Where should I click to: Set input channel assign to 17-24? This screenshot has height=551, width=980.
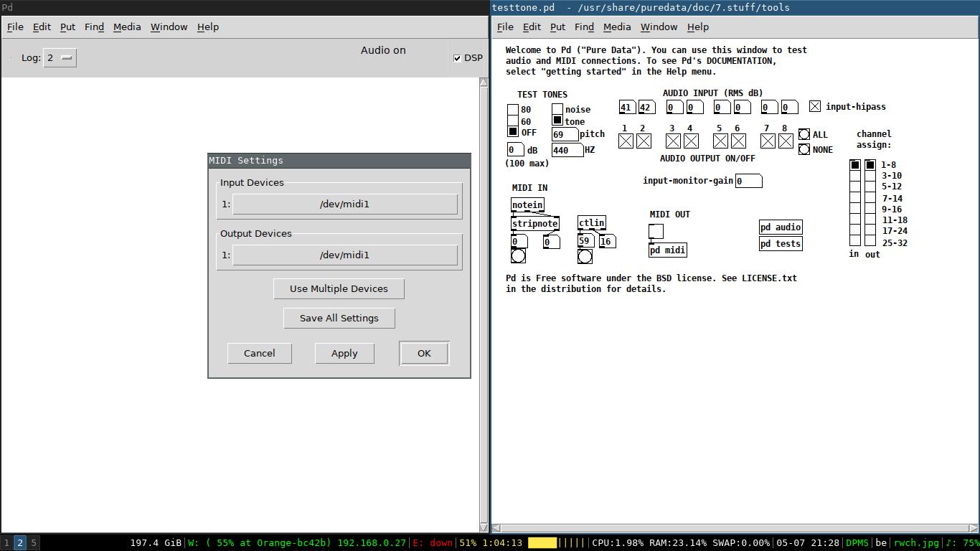(855, 230)
